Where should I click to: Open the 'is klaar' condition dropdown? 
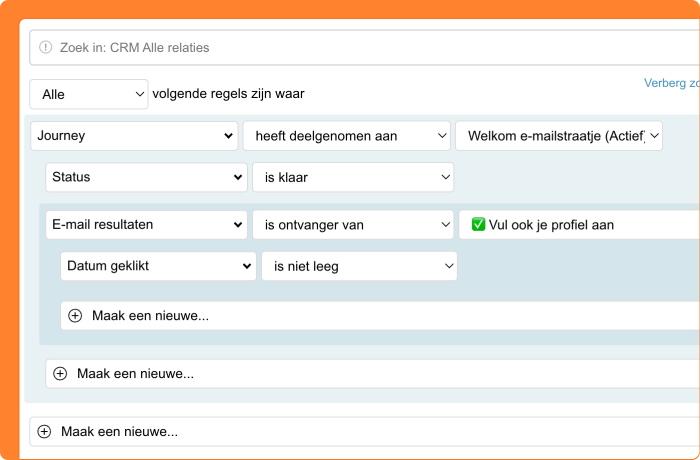(353, 177)
